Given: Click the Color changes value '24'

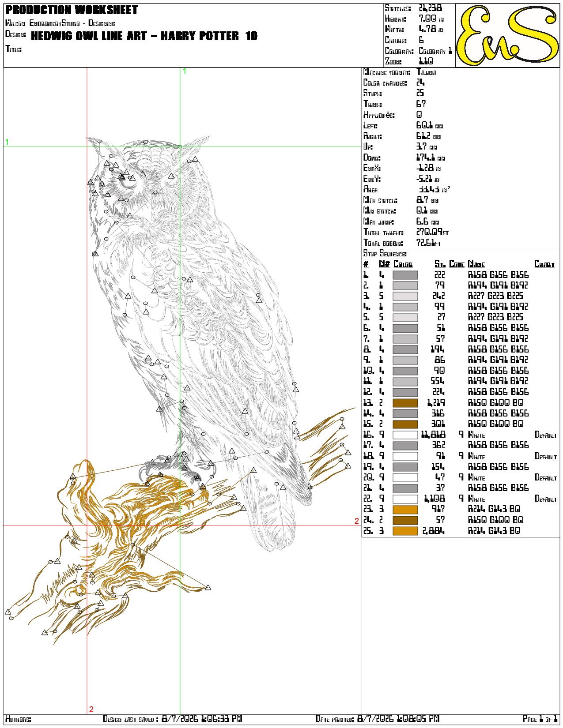Looking at the screenshot, I should pyautogui.click(x=420, y=83).
